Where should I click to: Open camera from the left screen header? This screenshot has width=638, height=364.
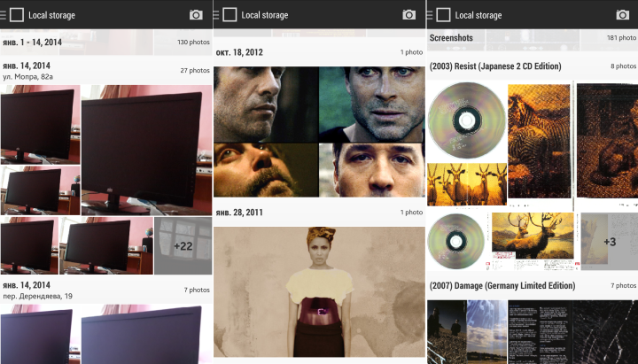[x=196, y=15]
